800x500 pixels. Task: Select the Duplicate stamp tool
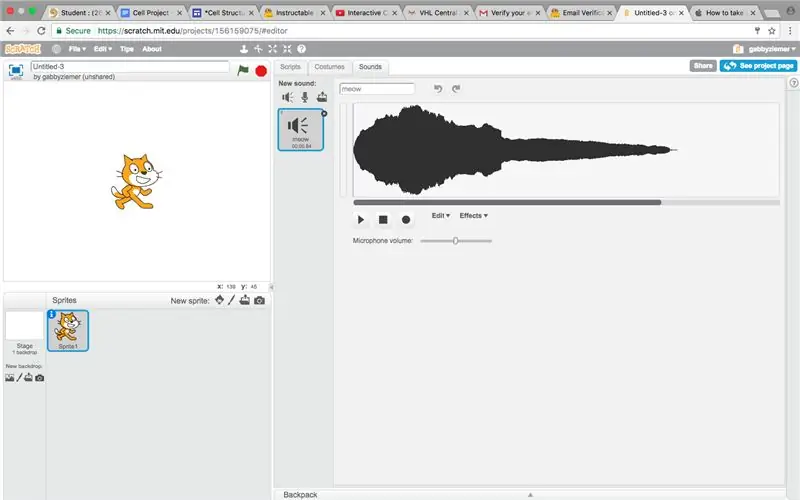[244, 49]
